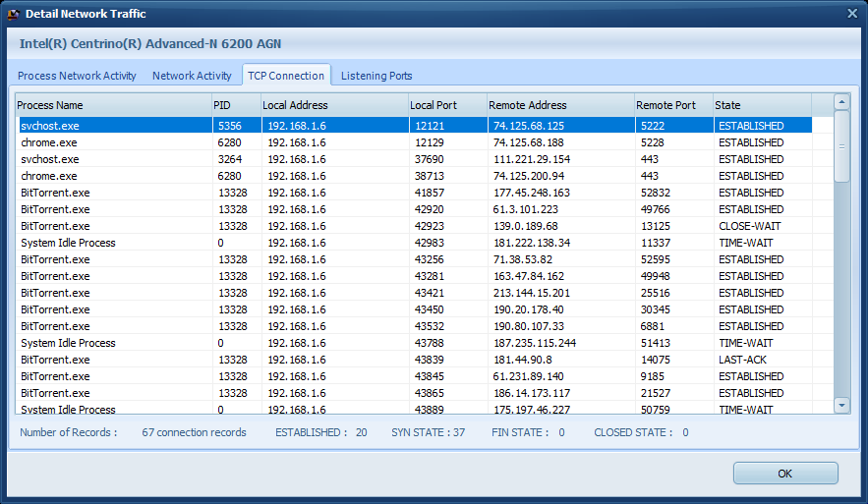This screenshot has width=868, height=504.
Task: Click remote port 5228 cell
Action: tap(653, 142)
